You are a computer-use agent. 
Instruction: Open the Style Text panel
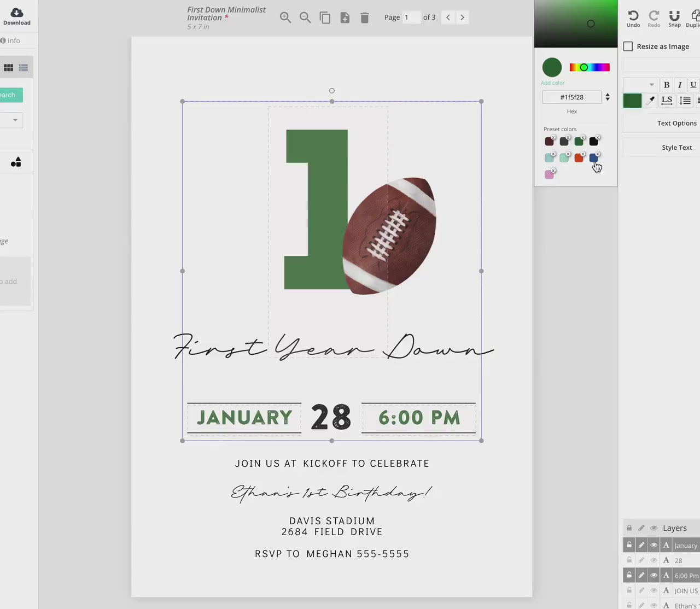[x=676, y=148]
